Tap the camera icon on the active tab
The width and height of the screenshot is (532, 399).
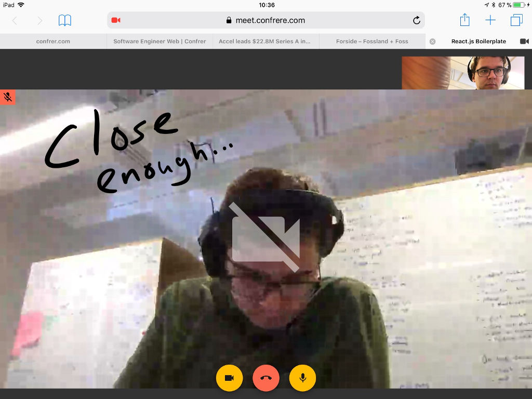(x=524, y=42)
